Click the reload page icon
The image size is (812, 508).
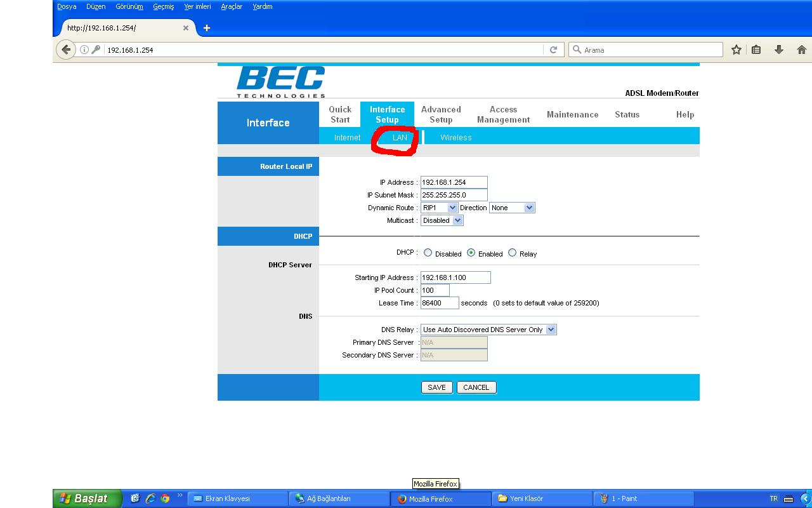point(553,50)
